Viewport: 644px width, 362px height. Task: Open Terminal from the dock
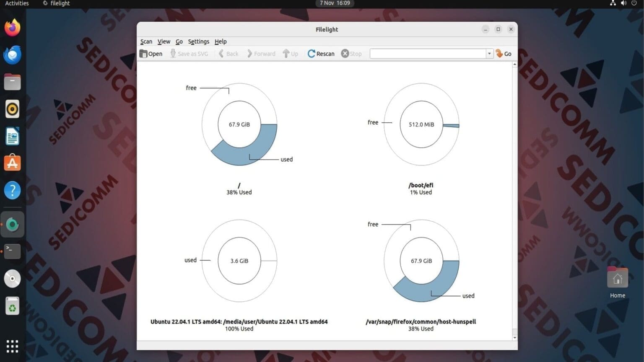12,251
